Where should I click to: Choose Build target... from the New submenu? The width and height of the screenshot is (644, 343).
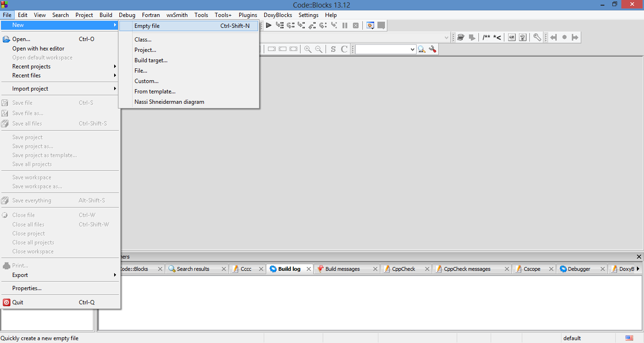click(189, 60)
